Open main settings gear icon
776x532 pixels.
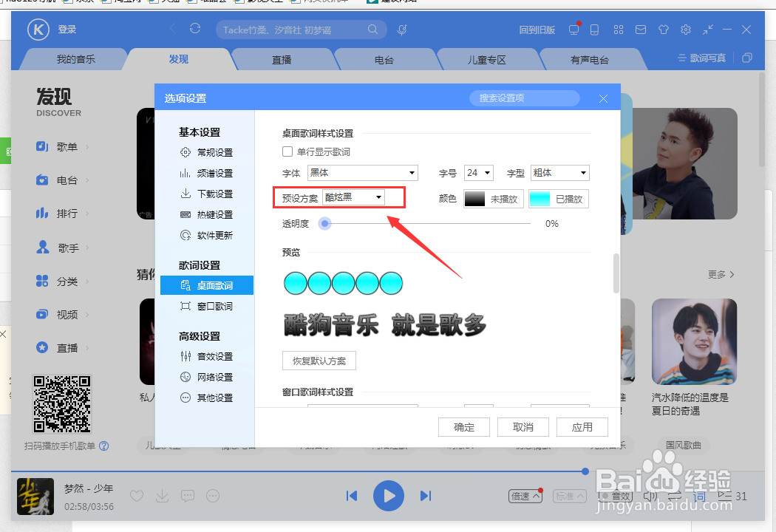[x=685, y=30]
